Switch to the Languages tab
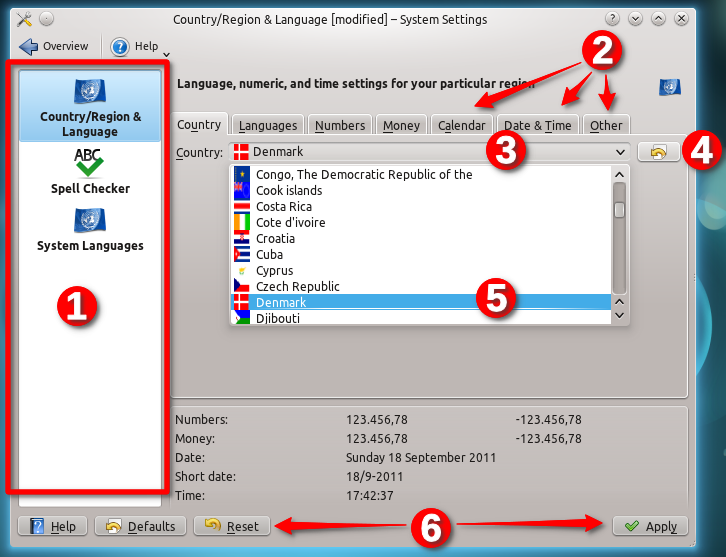The image size is (726, 557). click(x=268, y=125)
